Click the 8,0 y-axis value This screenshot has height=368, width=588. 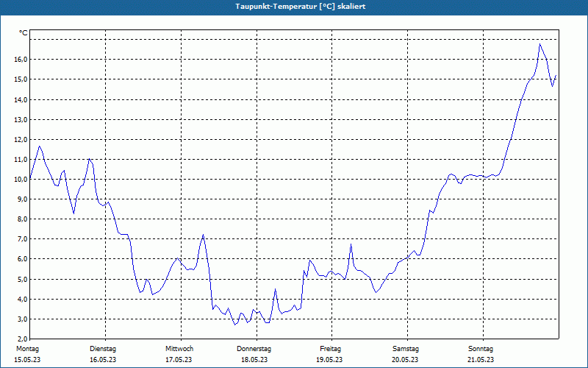click(22, 219)
